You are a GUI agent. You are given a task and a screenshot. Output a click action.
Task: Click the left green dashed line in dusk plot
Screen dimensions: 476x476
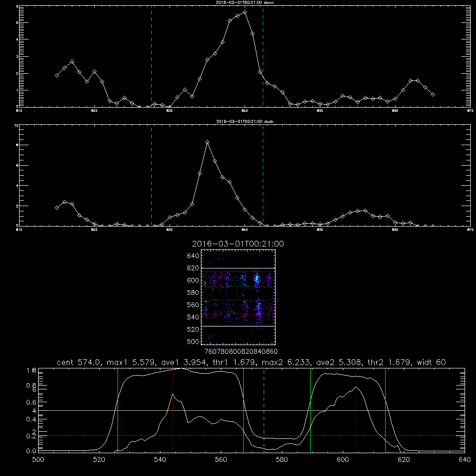[151, 175]
